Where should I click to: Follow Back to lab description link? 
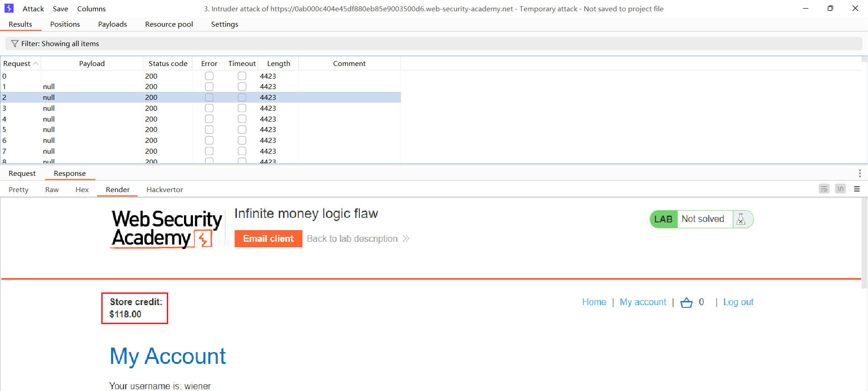(x=358, y=239)
